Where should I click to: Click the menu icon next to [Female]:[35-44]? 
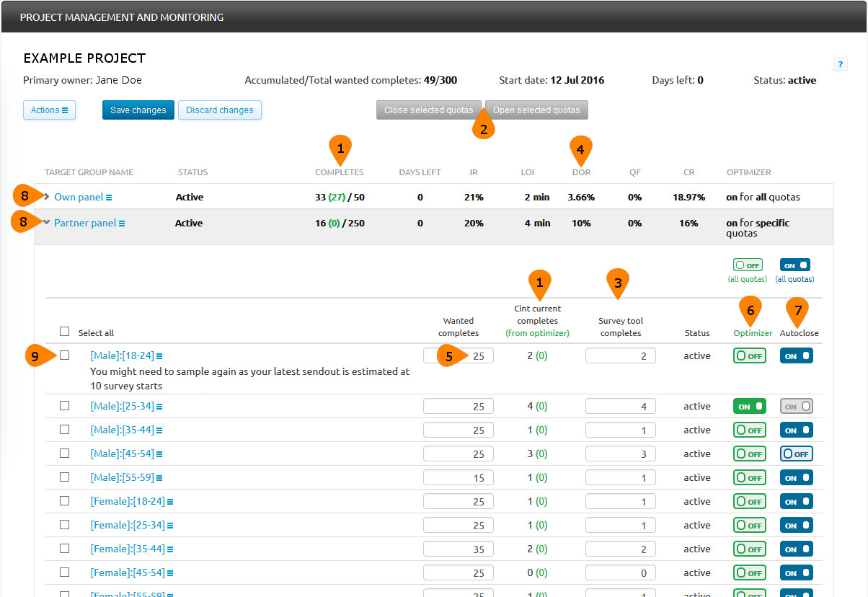pos(170,549)
